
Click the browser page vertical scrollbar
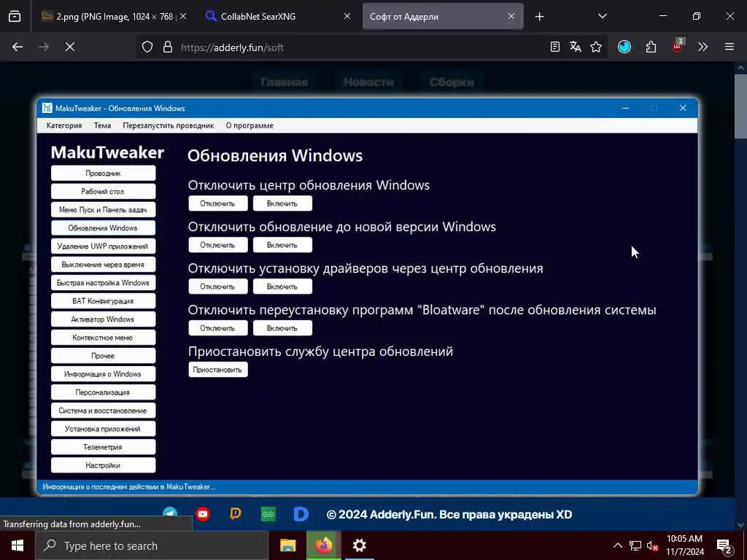pyautogui.click(x=740, y=106)
